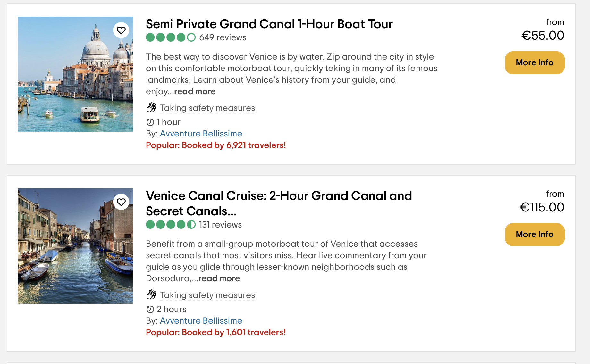
Task: Open Semi Private Grand Canal 1-Hour Boat Tour title
Action: [269, 24]
